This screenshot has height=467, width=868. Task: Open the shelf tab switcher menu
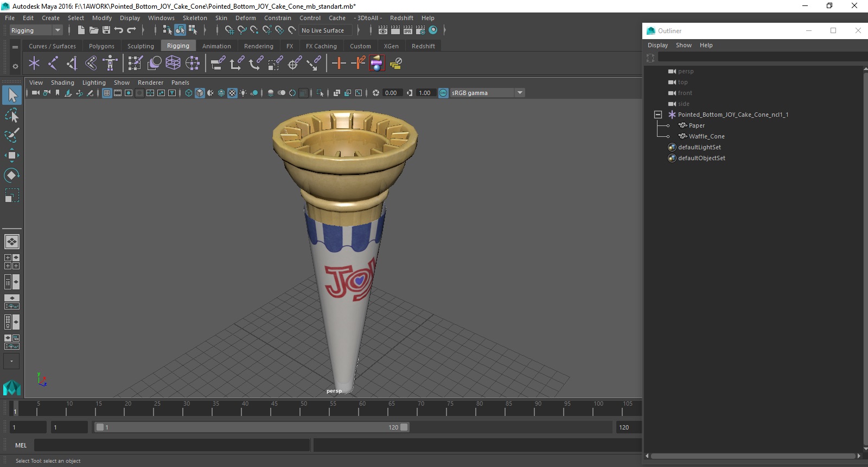(15, 47)
